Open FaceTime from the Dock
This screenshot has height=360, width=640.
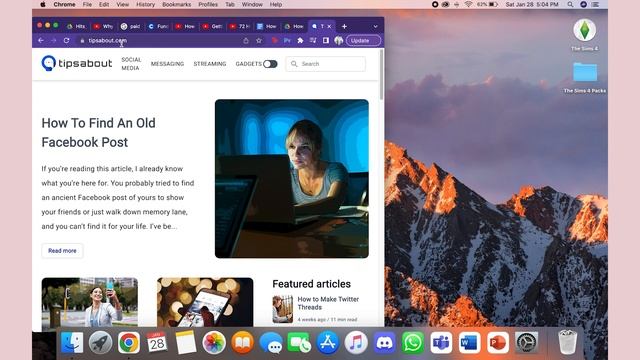(299, 342)
